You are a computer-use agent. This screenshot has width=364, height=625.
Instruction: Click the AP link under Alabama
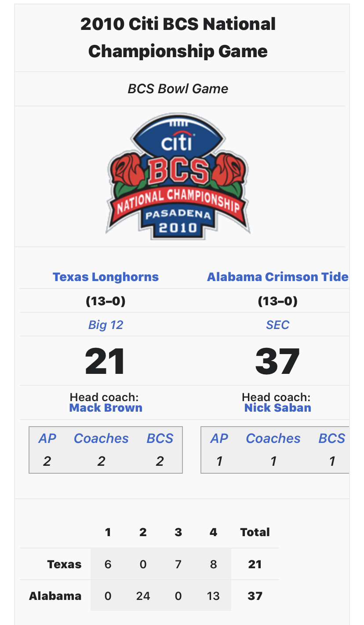[219, 439]
